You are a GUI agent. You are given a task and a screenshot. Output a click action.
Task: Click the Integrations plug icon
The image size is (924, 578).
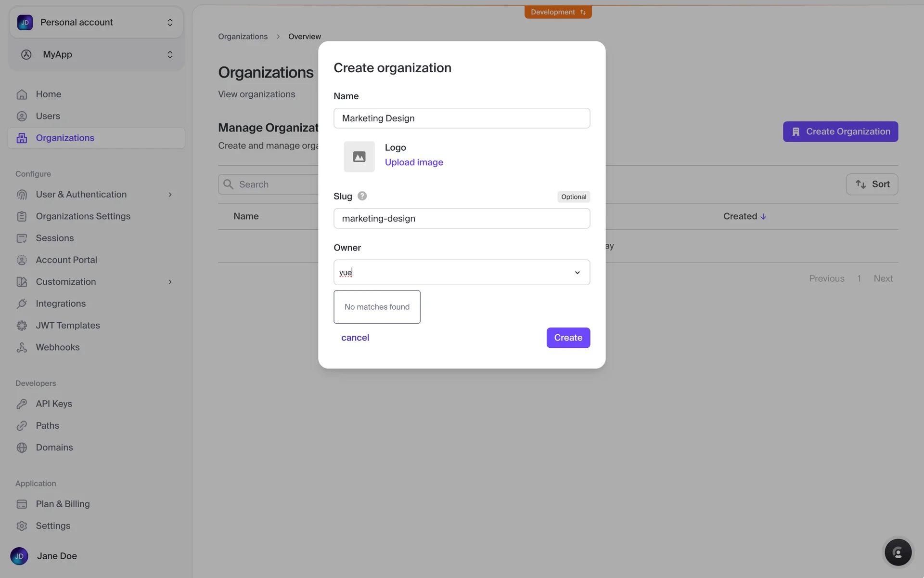pyautogui.click(x=22, y=303)
